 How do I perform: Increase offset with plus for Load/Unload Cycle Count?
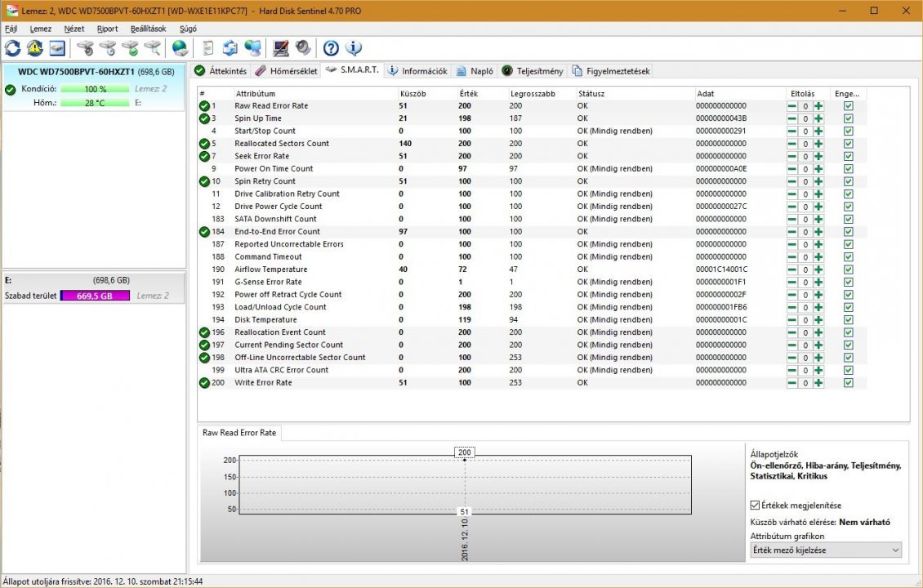pos(818,307)
